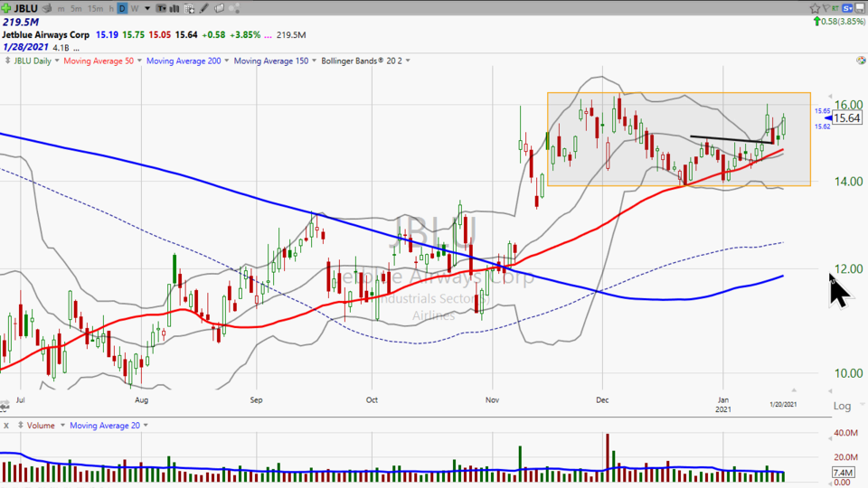Click the 1/28/2021 earnings date text

tap(25, 47)
